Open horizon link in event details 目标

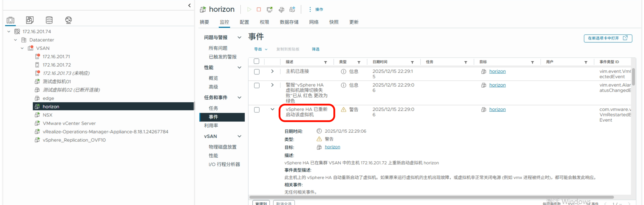coord(332,147)
